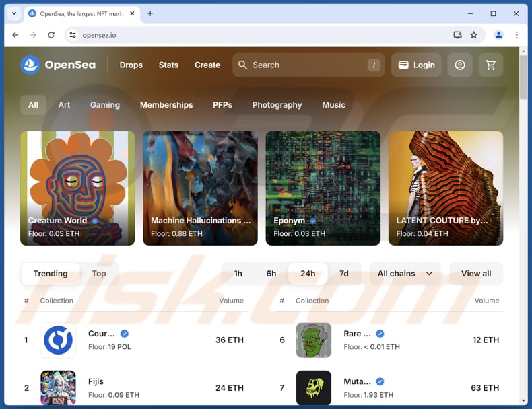The width and height of the screenshot is (532, 409).
Task: Open the shopping cart icon
Action: coord(490,65)
